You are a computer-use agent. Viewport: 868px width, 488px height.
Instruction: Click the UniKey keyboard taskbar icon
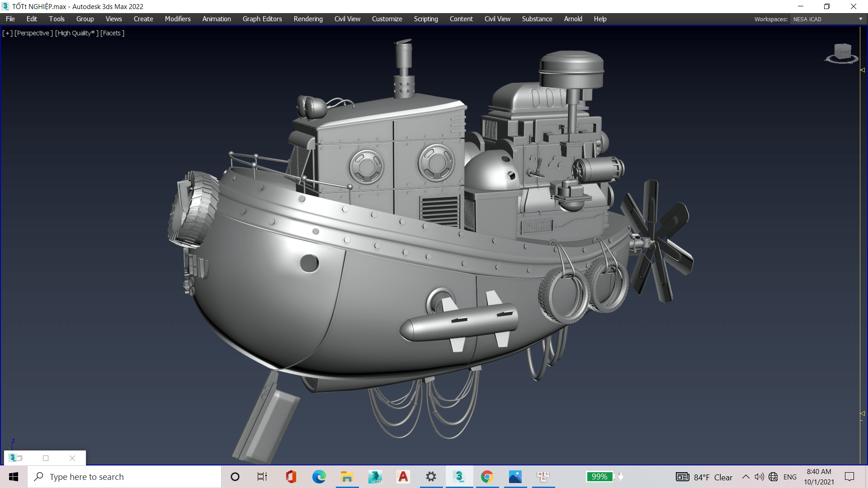coord(543,477)
